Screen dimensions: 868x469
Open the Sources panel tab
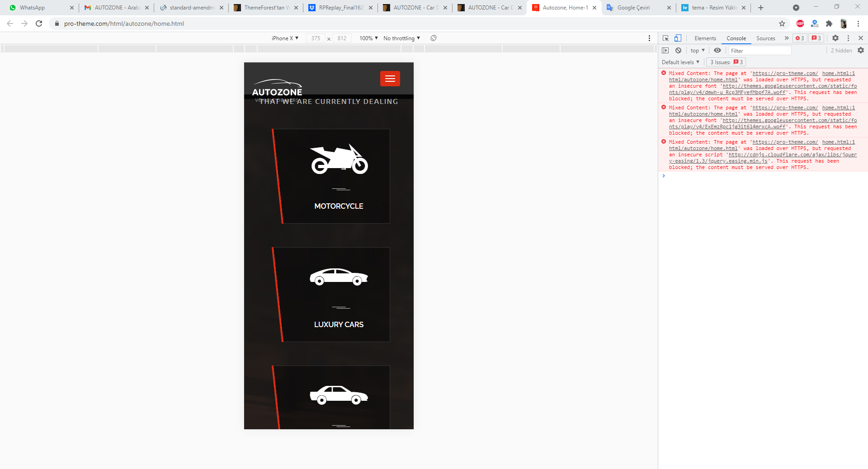coord(766,38)
